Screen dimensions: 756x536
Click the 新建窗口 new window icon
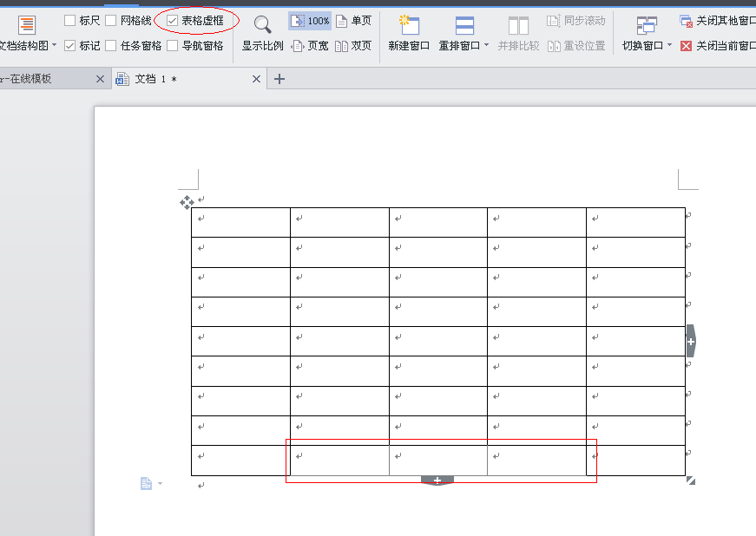(409, 25)
